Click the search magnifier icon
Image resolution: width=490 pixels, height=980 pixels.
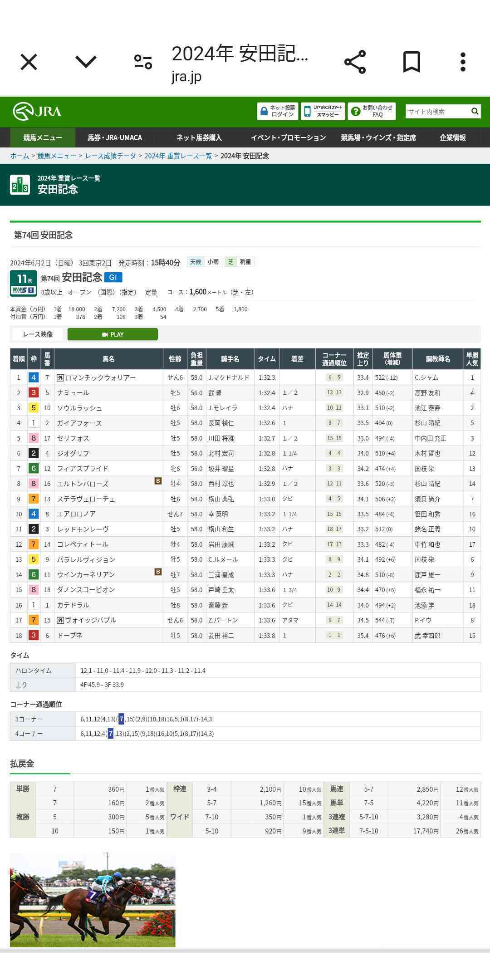[x=475, y=111]
